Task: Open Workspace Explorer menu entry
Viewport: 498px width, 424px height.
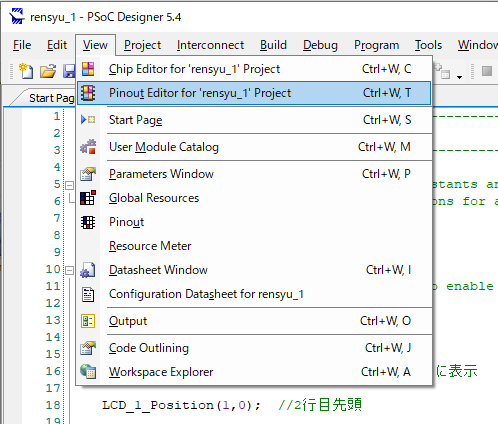Action: pyautogui.click(x=255, y=372)
